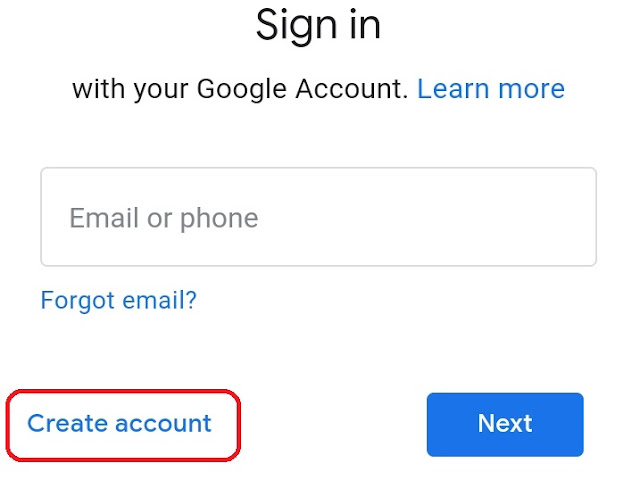Open the Forgot email? link

point(118,300)
